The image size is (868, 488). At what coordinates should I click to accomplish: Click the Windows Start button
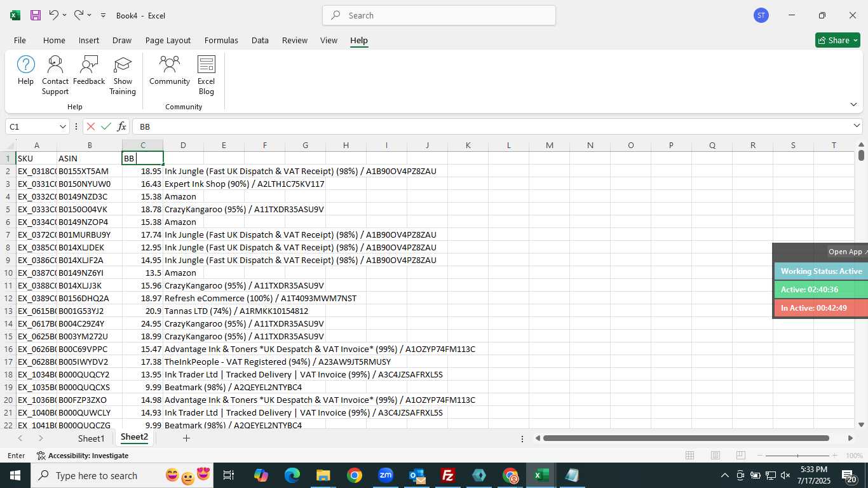15,475
